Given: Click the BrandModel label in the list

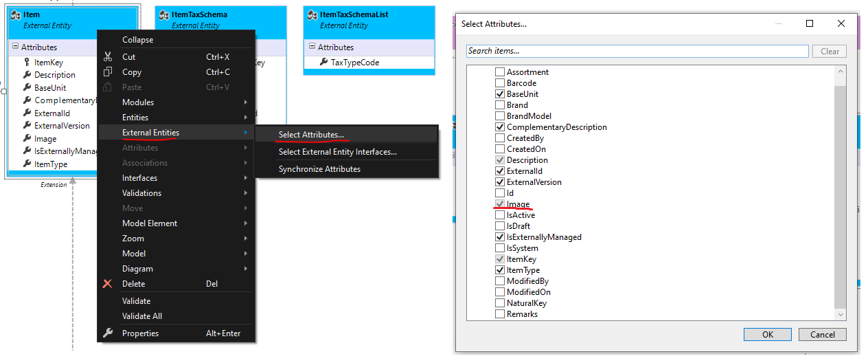Looking at the screenshot, I should point(529,116).
